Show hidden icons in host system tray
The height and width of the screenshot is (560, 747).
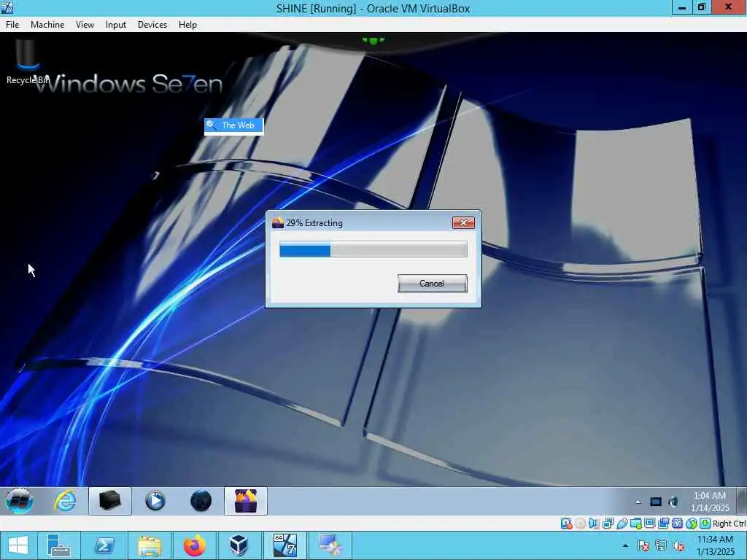point(625,545)
